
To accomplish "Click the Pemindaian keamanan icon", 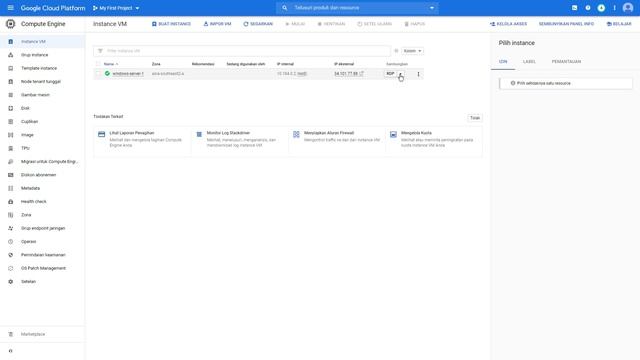I will (11, 255).
